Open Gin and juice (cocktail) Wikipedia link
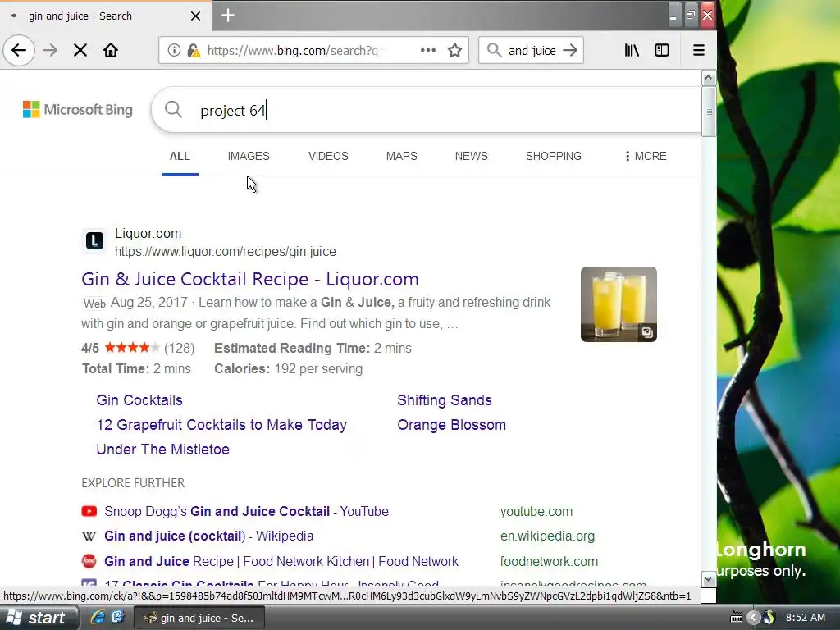Viewport: 840px width, 630px height. point(209,536)
